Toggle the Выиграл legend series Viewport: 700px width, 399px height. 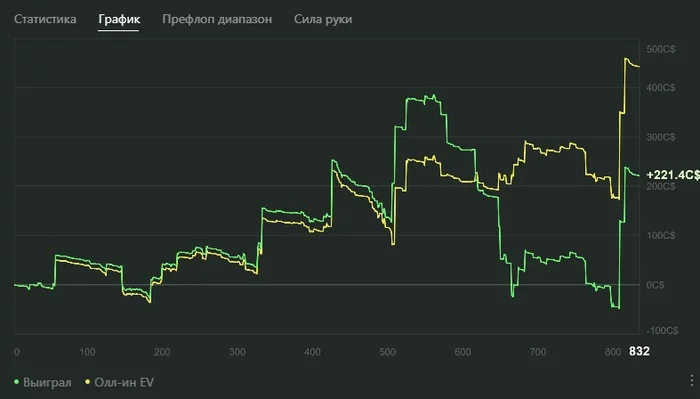coord(42,382)
